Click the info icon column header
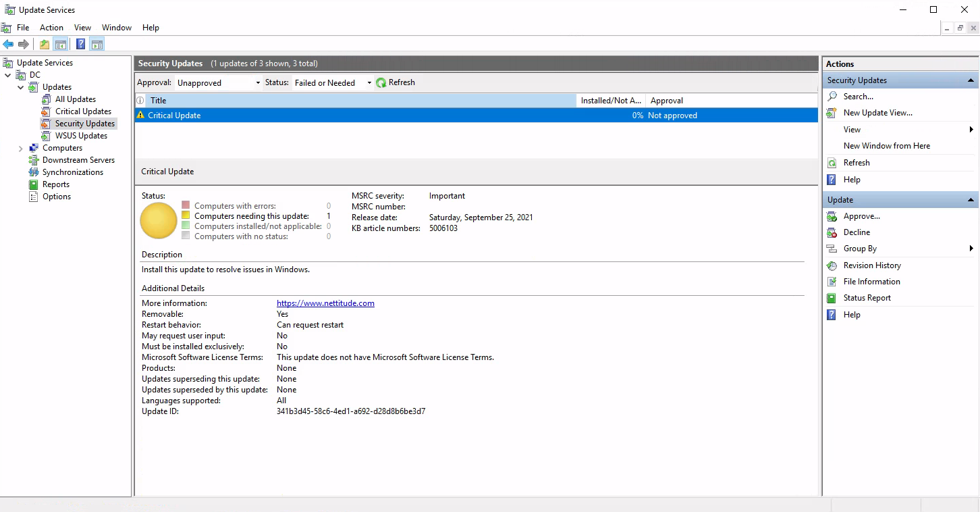Screen dimensions: 980x512 pos(140,101)
